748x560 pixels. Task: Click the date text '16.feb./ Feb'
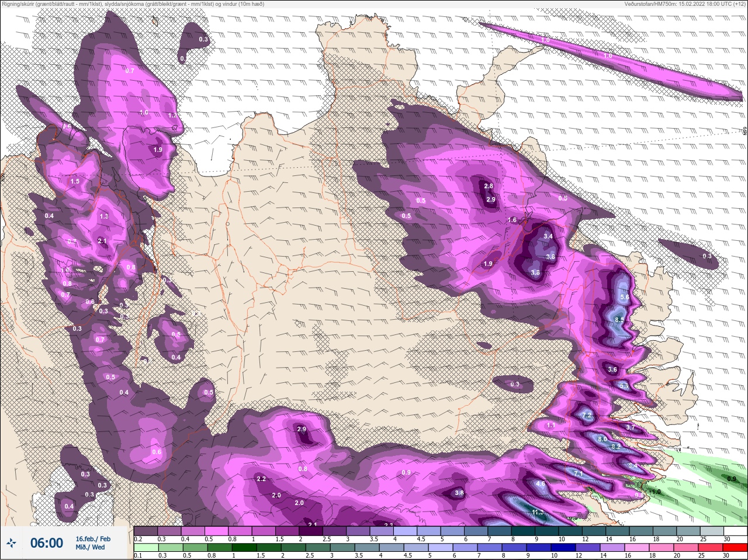[x=93, y=538]
